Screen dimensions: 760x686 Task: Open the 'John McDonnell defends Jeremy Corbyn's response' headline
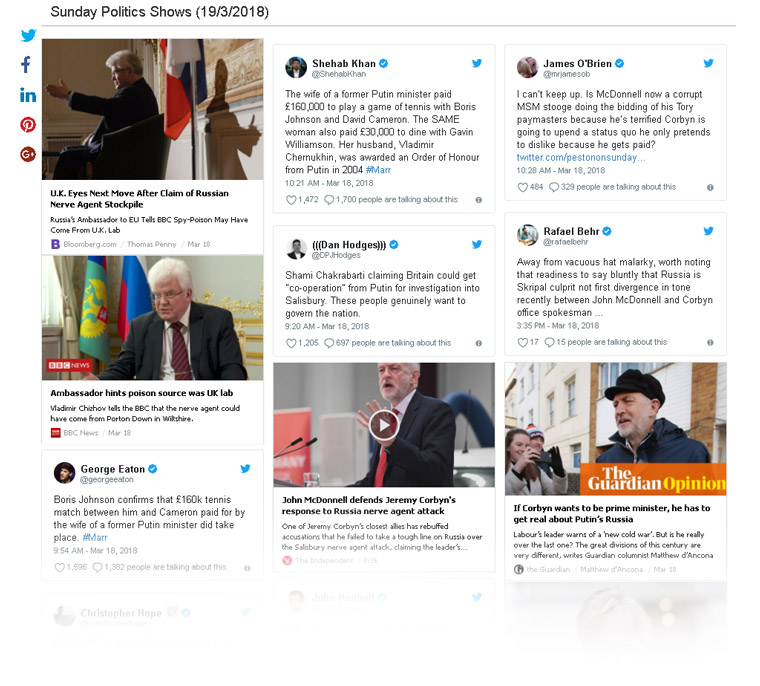click(369, 505)
